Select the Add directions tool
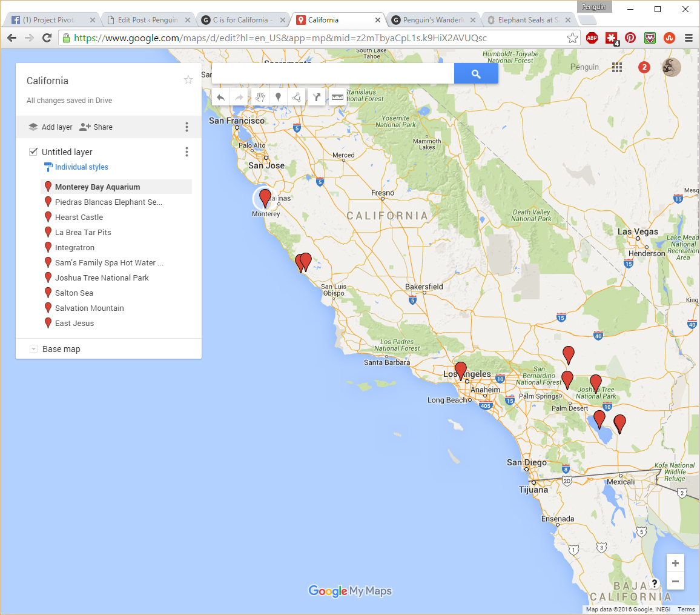 [317, 97]
